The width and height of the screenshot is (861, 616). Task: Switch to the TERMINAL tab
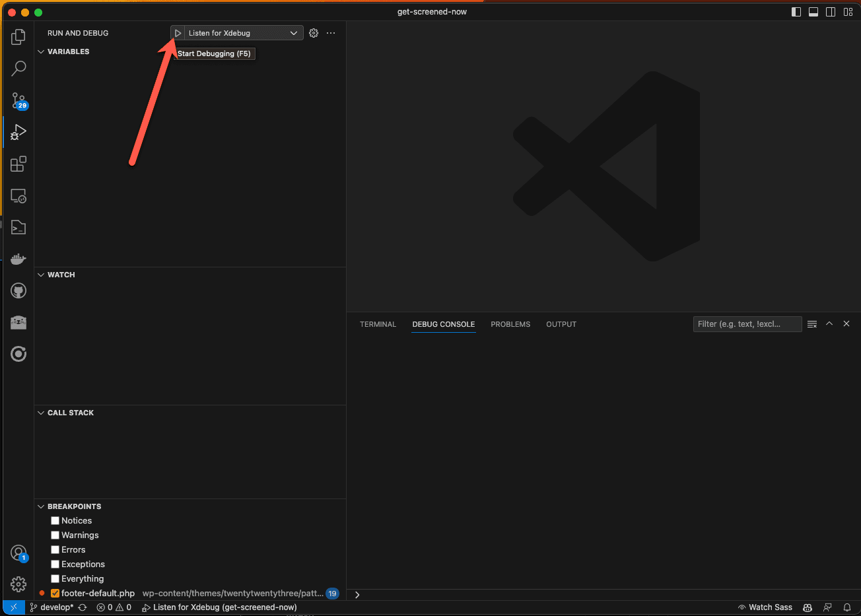point(378,324)
